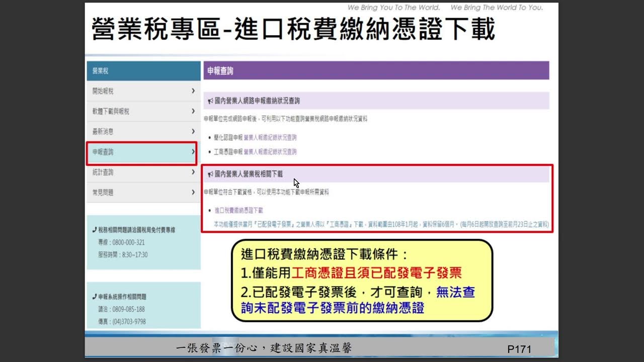Click the phone icon beside 稅務相關問題請洽國稅局免付費專線
This screenshot has width=644, height=362.
pos(95,230)
